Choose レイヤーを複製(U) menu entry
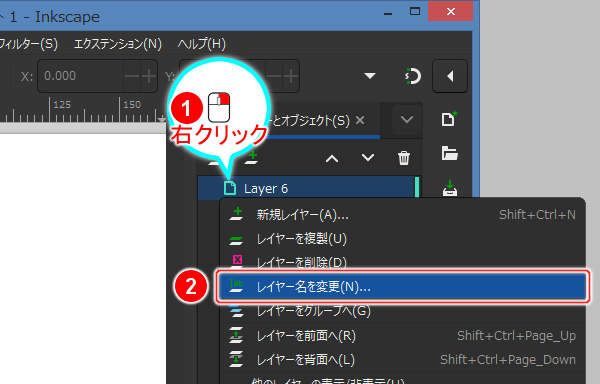This screenshot has width=600, height=384. click(x=403, y=239)
